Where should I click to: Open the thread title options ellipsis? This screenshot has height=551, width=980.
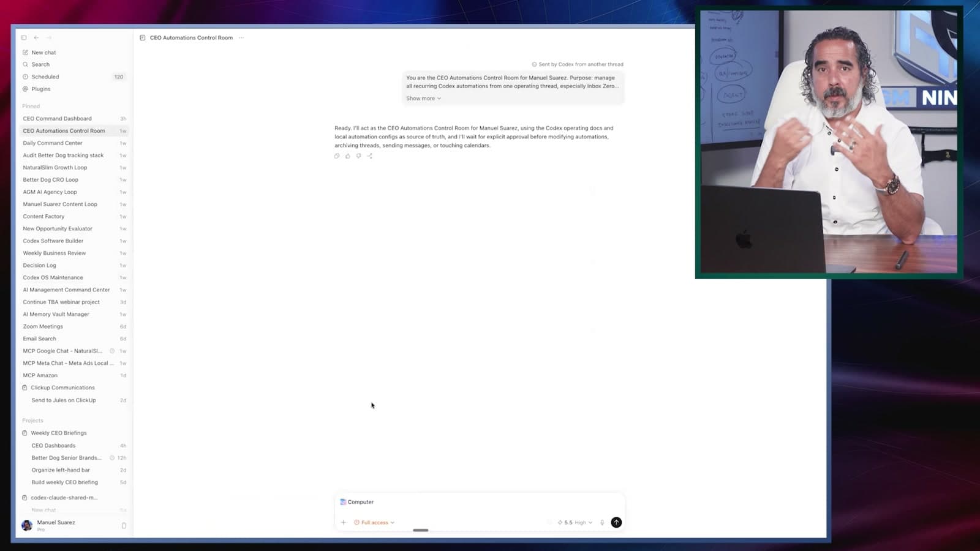pos(241,38)
